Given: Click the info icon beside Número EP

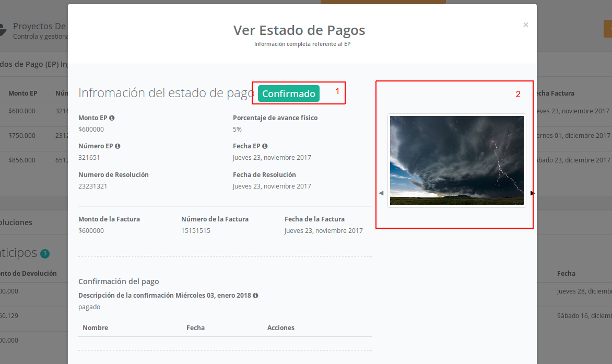Looking at the screenshot, I should tap(117, 146).
